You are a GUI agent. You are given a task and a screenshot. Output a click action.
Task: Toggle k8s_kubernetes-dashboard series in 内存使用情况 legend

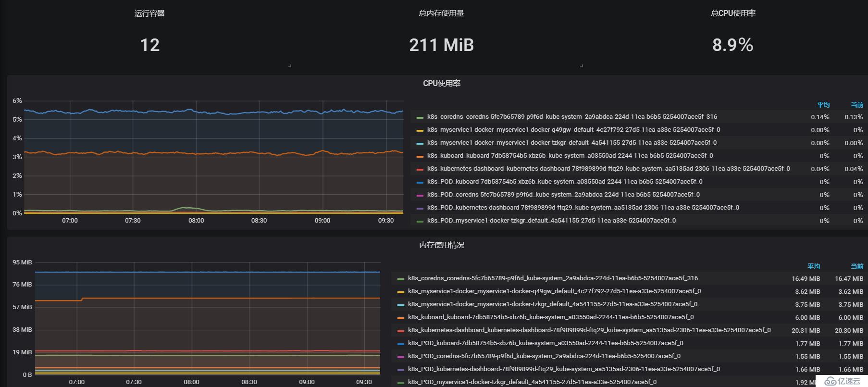589,330
